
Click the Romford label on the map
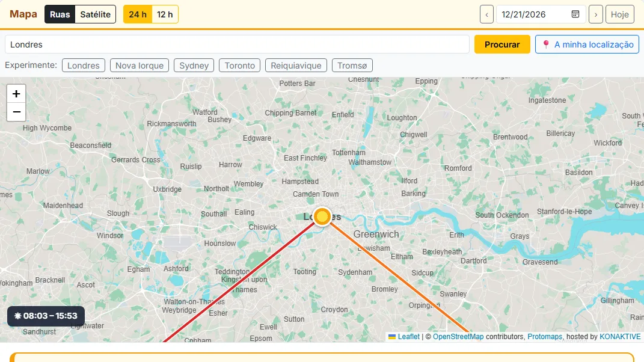[458, 168]
